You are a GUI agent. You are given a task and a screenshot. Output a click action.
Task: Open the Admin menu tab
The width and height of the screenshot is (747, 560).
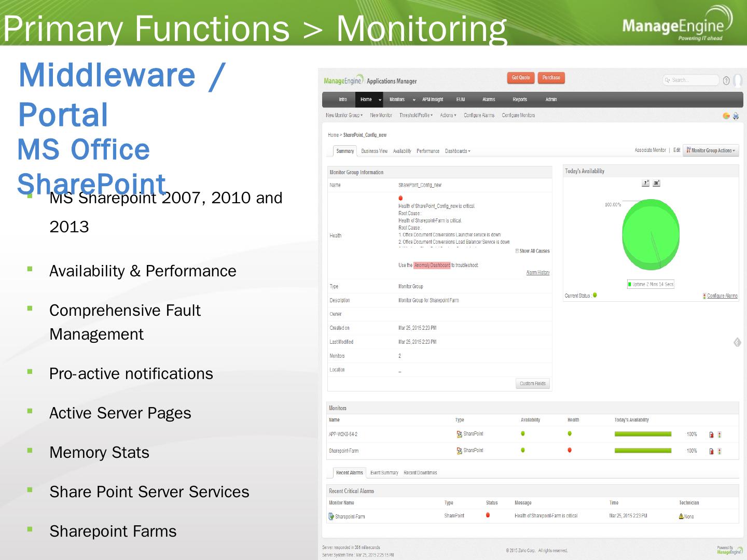[x=551, y=100]
